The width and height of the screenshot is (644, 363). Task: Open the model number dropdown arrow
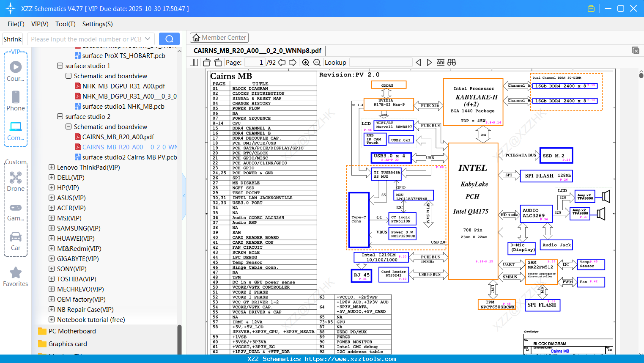coord(148,39)
